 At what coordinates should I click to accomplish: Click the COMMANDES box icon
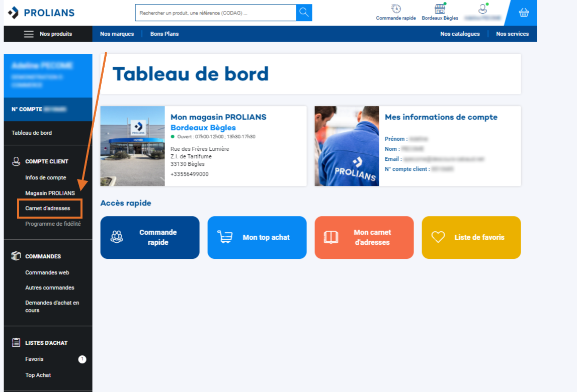[x=16, y=256]
